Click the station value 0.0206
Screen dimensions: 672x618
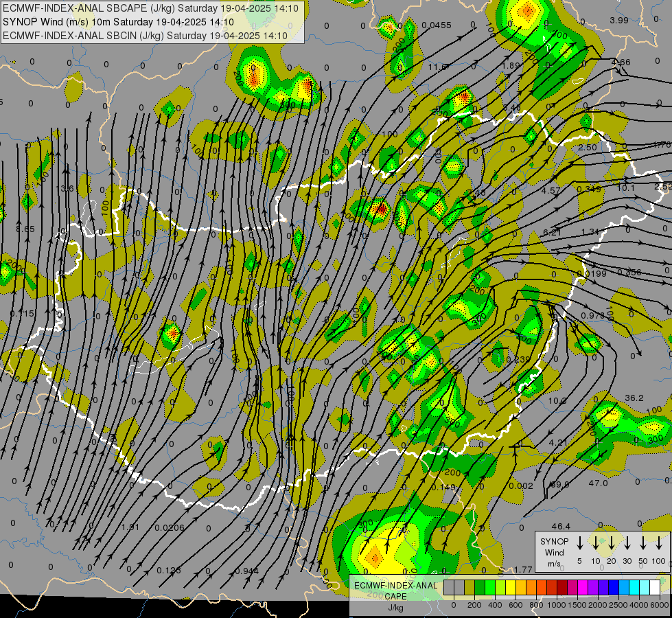(x=170, y=527)
